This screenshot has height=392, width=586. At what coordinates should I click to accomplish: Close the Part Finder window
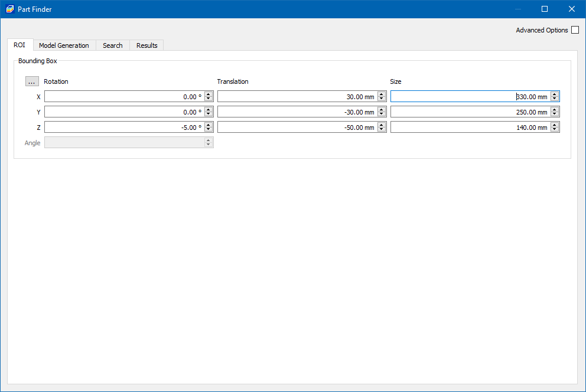click(x=571, y=9)
